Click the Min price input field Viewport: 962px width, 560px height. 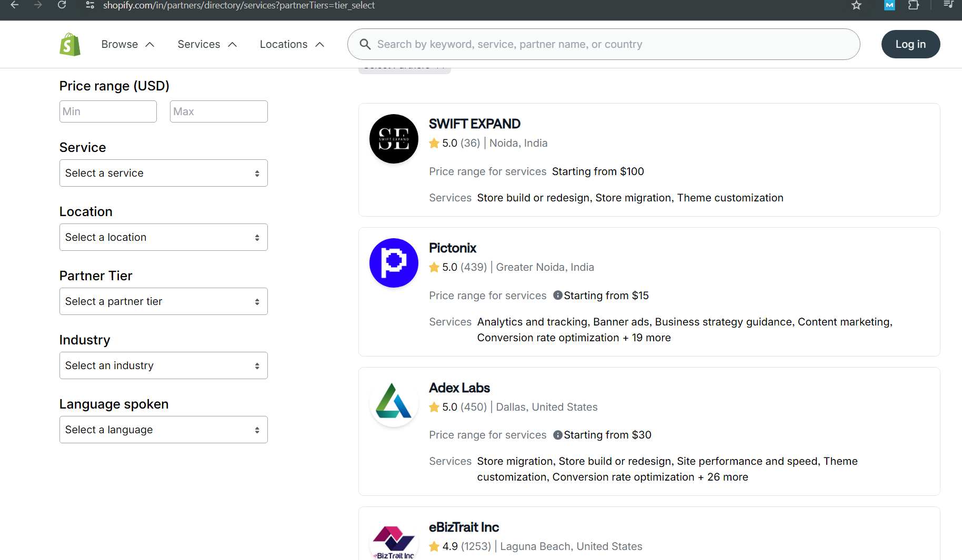coord(108,111)
